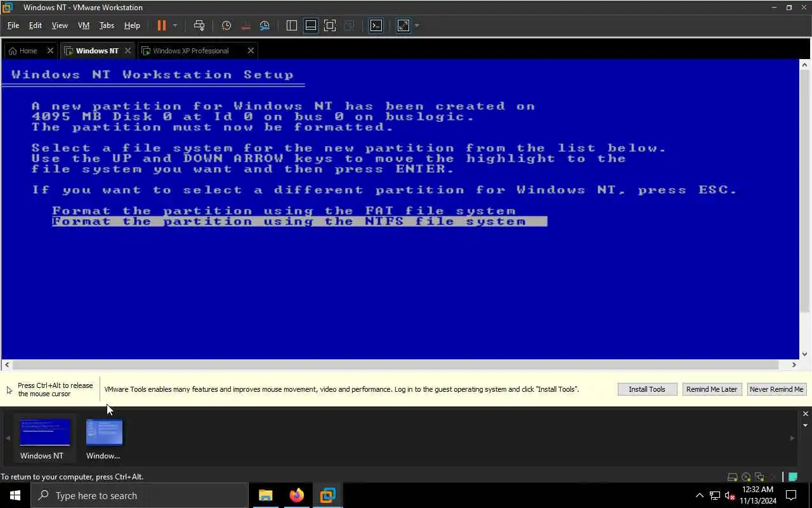Screen dimensions: 812x508
Task: Click the stretch guest display icon
Action: [403, 25]
